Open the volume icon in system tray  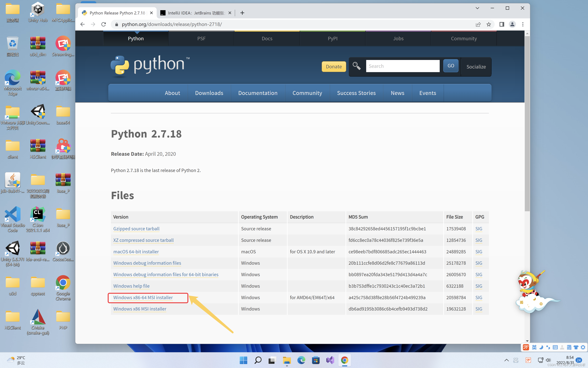click(548, 360)
